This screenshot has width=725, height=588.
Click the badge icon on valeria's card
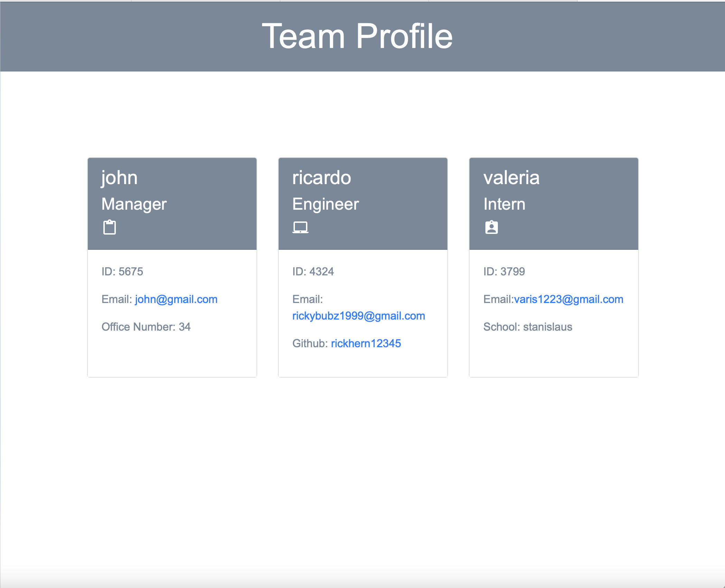click(491, 226)
